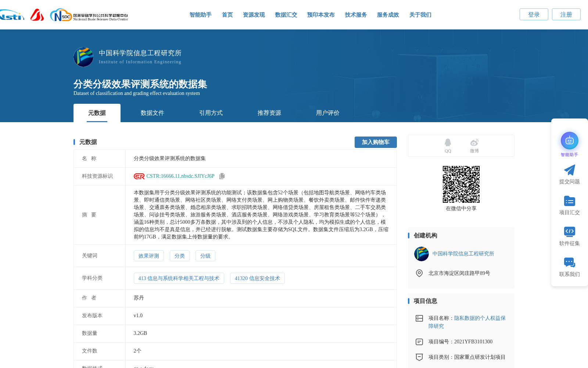The height and width of the screenshot is (368, 588).
Task: Click the WeChat share QR code
Action: pyautogui.click(x=461, y=184)
